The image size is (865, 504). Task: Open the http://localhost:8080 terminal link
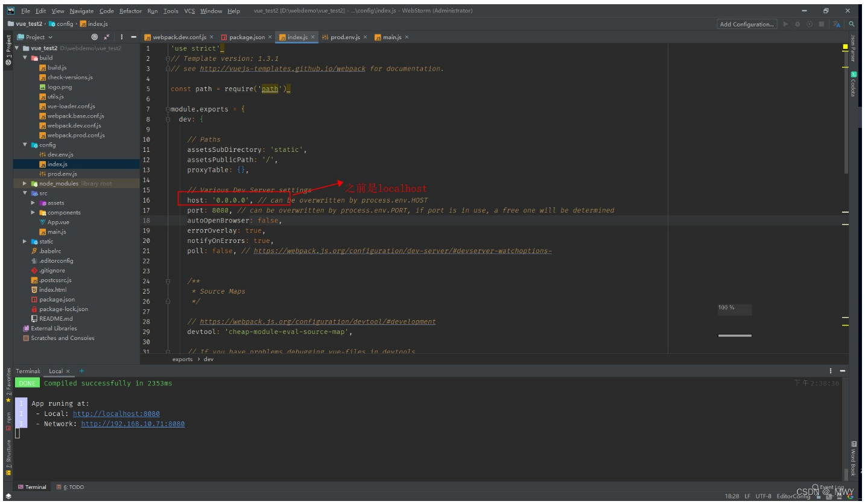tap(116, 414)
